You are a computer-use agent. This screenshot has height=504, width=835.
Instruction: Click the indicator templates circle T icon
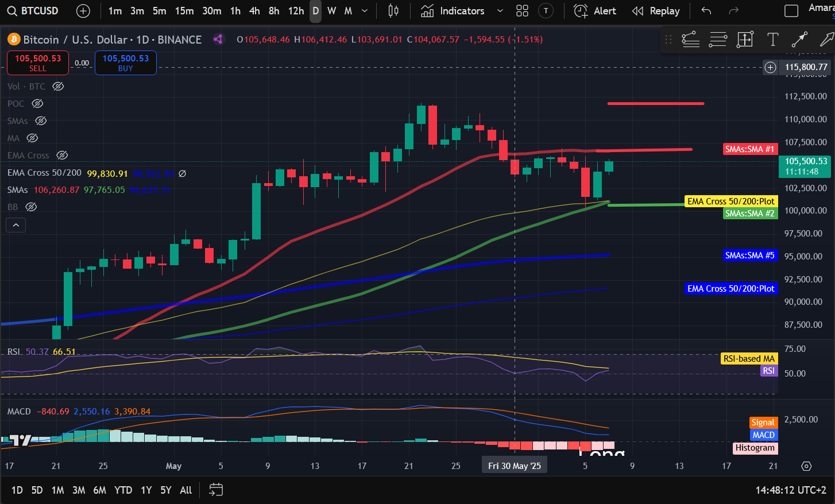point(546,11)
